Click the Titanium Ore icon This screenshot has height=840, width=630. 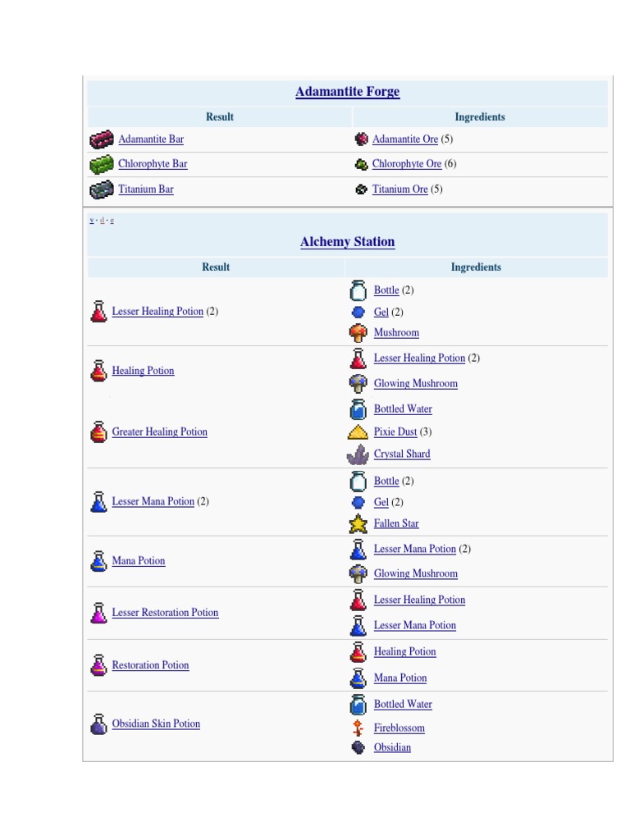tap(362, 189)
